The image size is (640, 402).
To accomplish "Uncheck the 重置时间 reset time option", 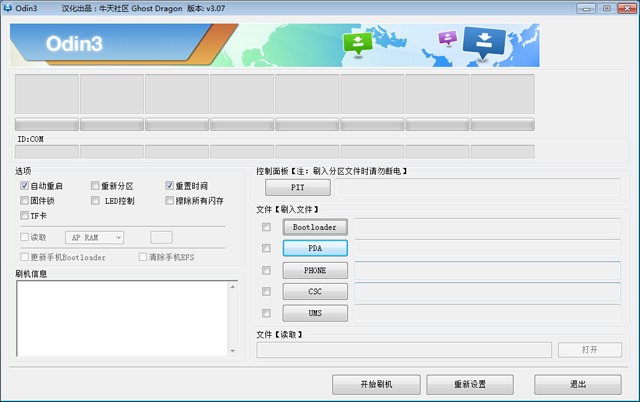I will coord(170,186).
